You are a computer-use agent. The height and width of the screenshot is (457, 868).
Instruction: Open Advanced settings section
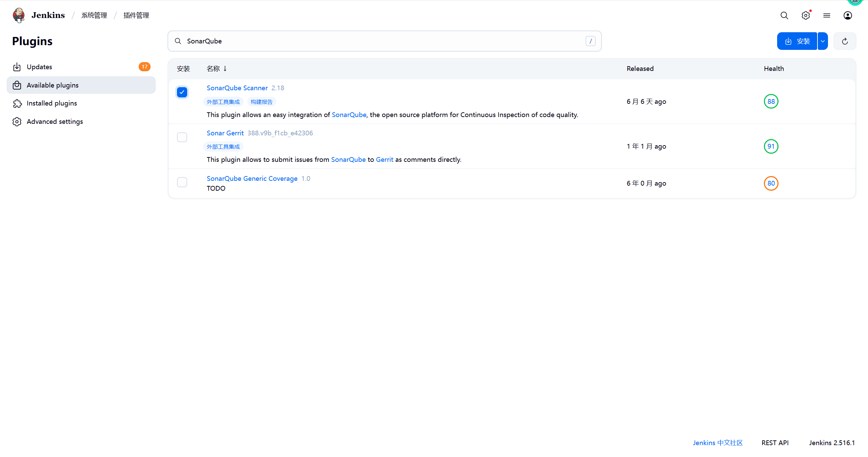pyautogui.click(x=81, y=121)
